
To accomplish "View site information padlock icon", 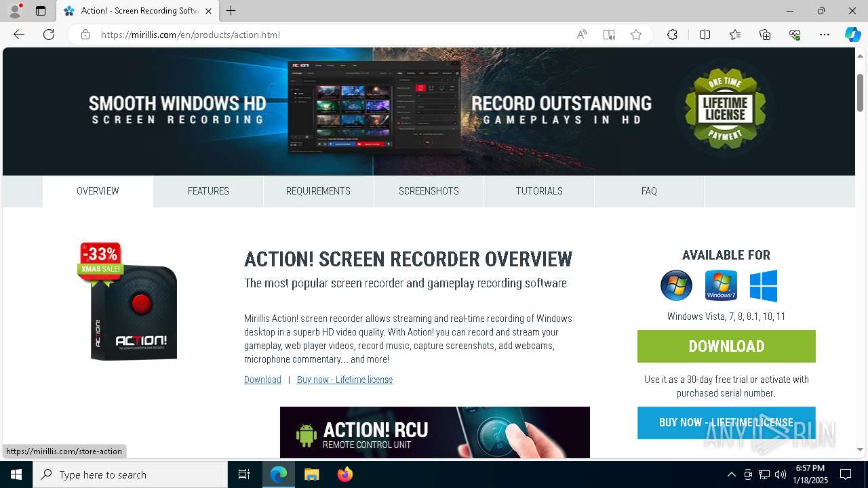I will tap(85, 35).
